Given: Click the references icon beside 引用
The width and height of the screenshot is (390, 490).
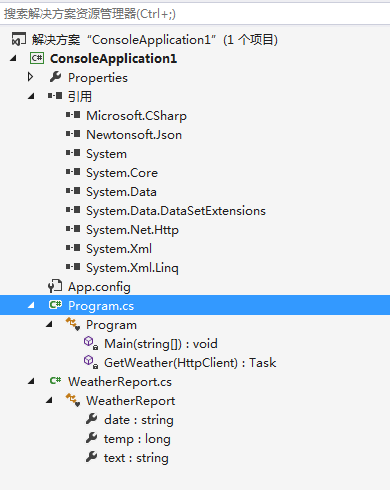Looking at the screenshot, I should [55, 96].
